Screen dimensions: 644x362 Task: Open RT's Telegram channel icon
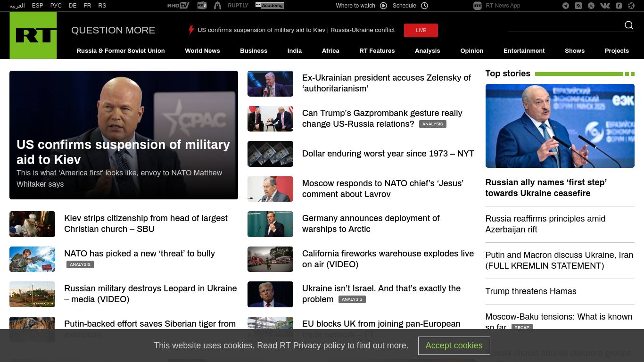[x=565, y=6]
